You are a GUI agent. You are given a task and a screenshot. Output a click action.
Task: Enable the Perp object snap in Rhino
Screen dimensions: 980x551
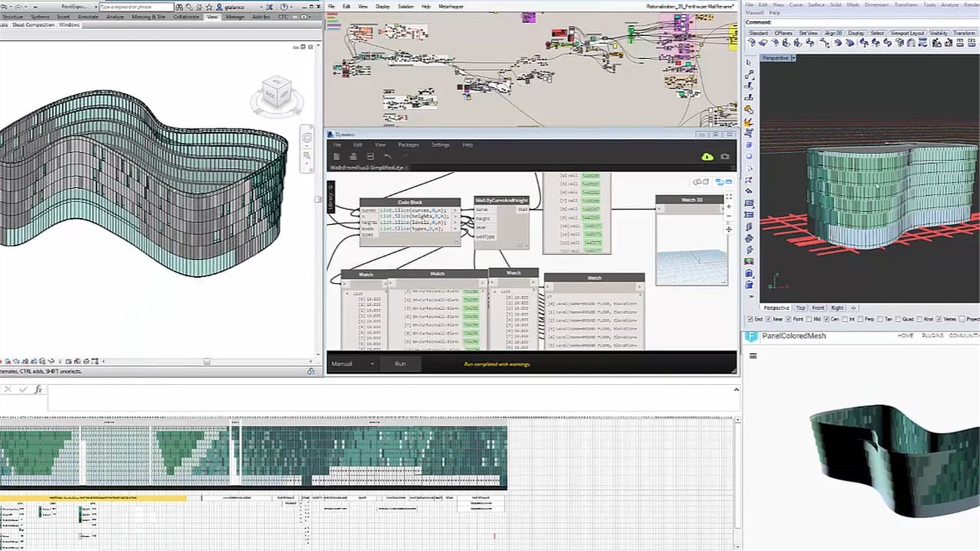(x=861, y=319)
